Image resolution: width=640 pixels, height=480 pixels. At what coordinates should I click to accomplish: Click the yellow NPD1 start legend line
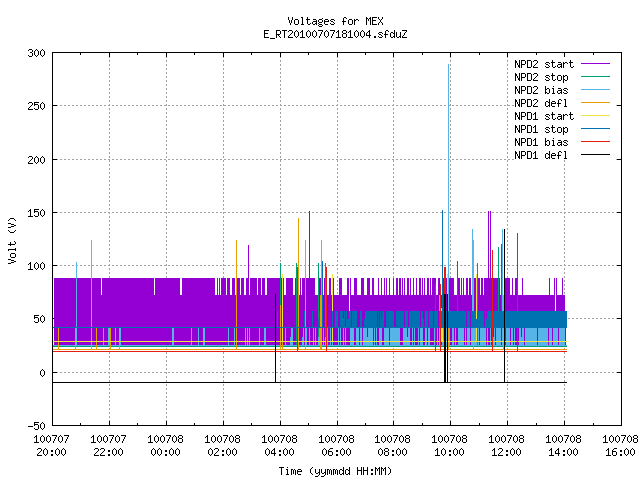595,116
